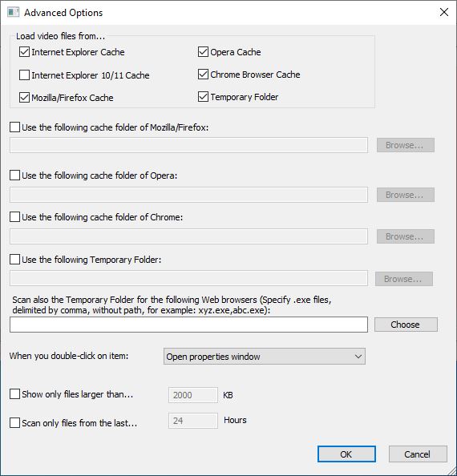Enable Internet Explorer 10/11 Cache
Viewport: 457px width, 476px height.
coord(24,75)
